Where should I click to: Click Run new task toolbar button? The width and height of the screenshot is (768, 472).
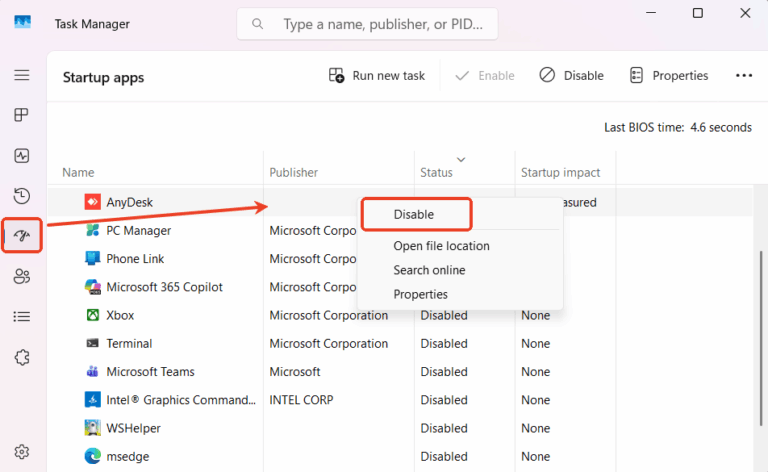click(x=377, y=75)
